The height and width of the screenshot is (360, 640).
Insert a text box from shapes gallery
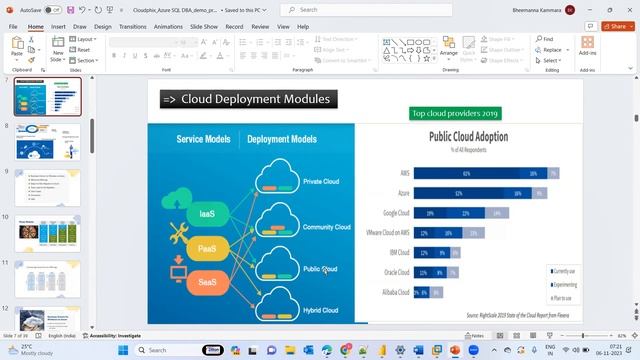386,42
